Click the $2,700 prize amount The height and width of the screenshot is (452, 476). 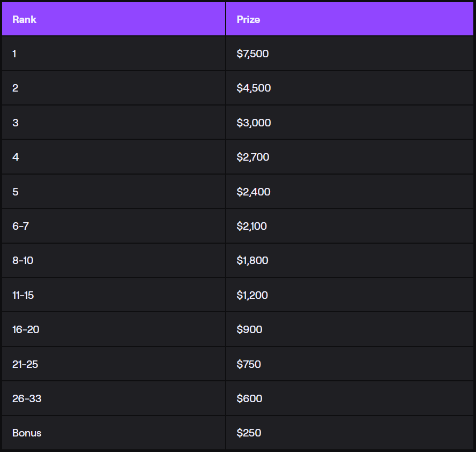[253, 157]
